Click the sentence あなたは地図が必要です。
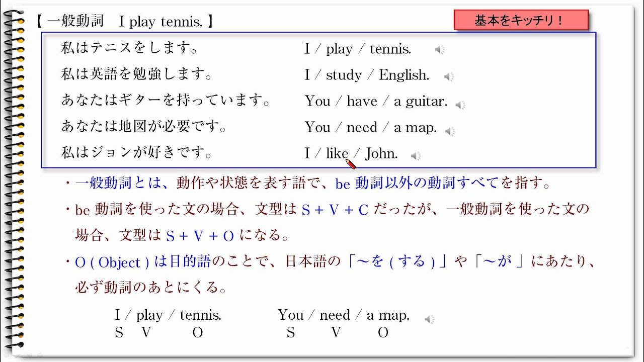This screenshot has width=644, height=362. 144,127
